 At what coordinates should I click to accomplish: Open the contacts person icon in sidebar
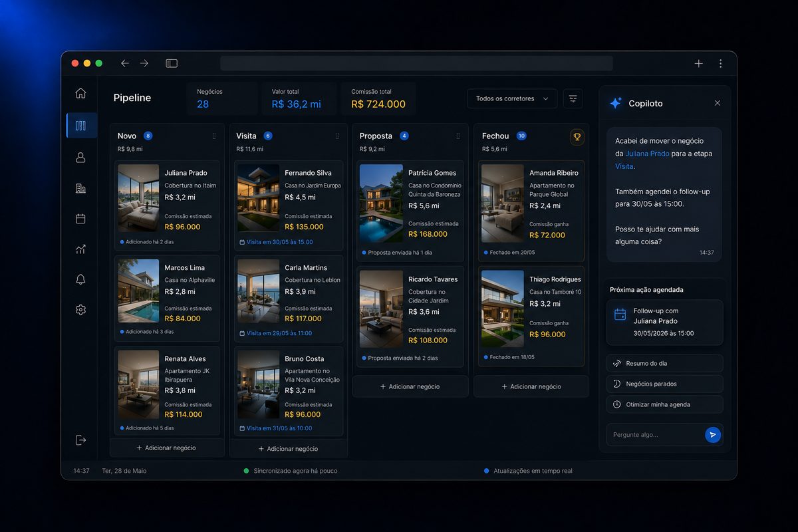[x=80, y=158]
